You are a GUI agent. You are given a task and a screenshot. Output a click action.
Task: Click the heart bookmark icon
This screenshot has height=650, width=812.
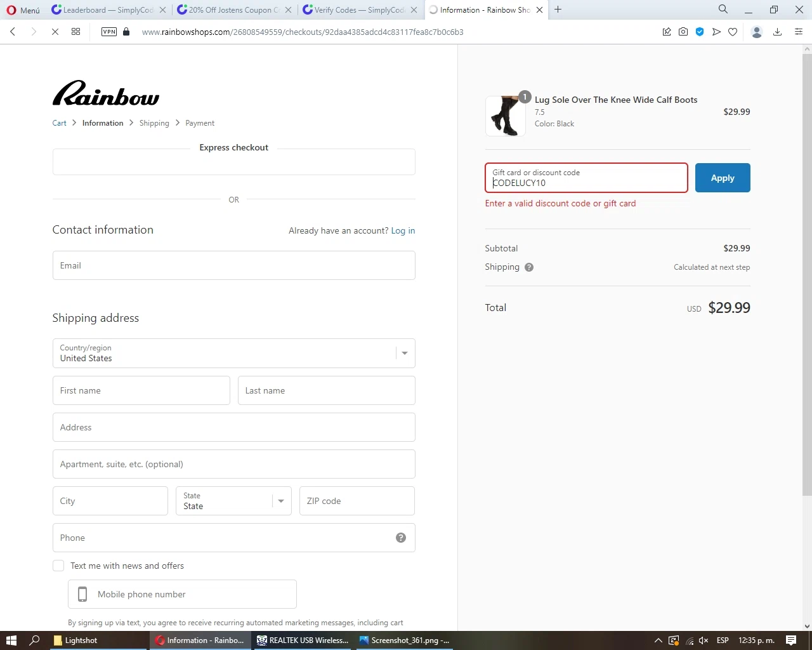pos(733,32)
